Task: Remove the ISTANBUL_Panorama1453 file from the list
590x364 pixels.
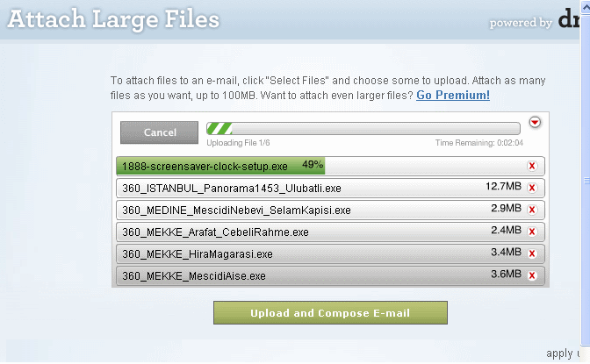Action: pyautogui.click(x=532, y=188)
